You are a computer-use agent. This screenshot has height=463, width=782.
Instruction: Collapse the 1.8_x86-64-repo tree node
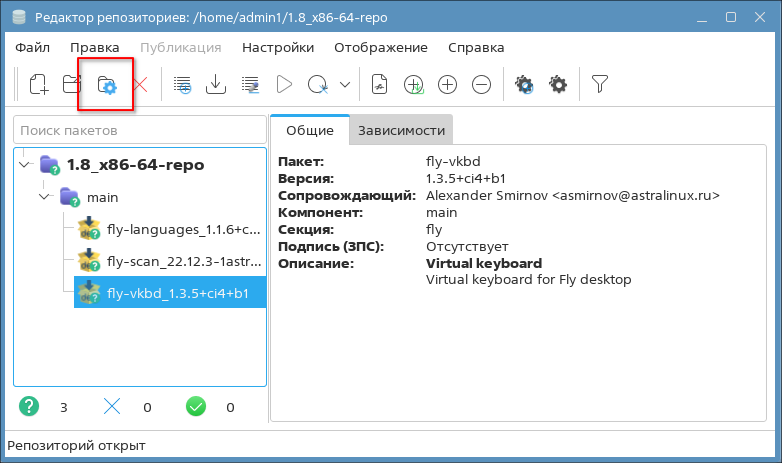tap(25, 164)
